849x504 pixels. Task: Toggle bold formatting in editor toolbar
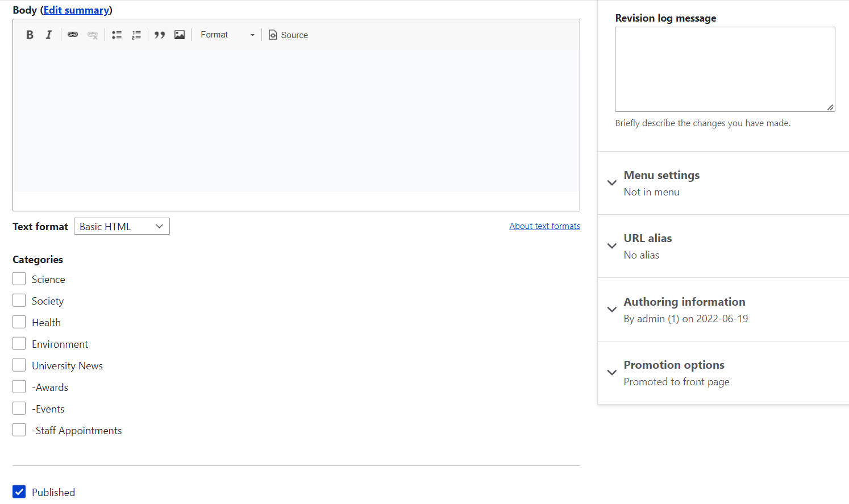click(x=30, y=35)
